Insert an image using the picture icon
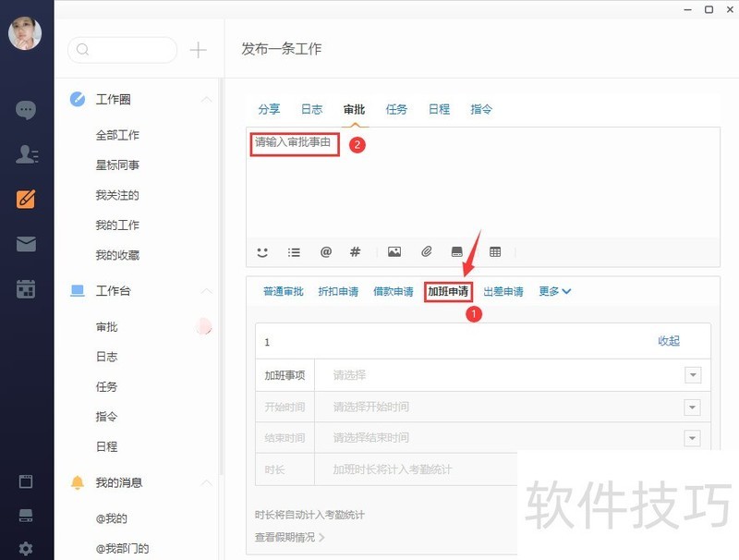The height and width of the screenshot is (560, 739). [394, 251]
